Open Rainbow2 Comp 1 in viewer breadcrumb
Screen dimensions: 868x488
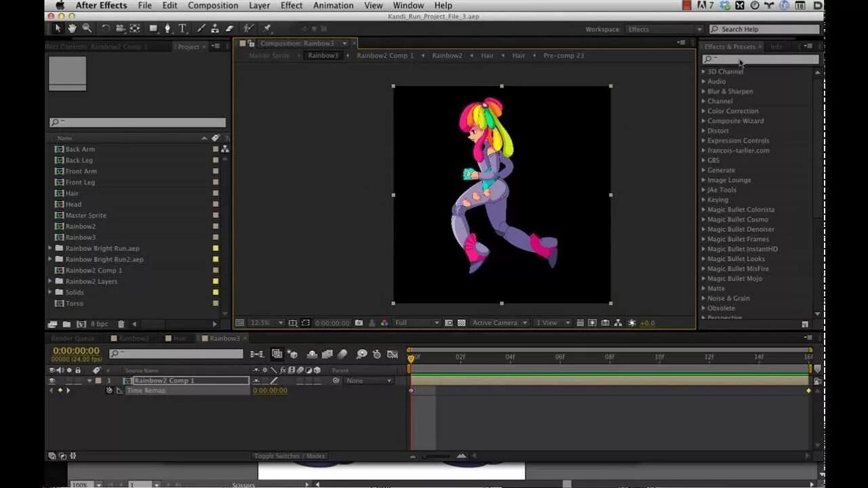[x=385, y=56]
